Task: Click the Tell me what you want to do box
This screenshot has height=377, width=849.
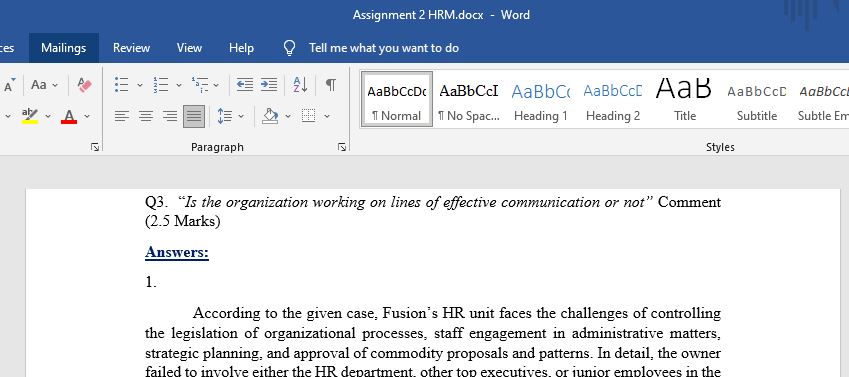Action: [383, 48]
